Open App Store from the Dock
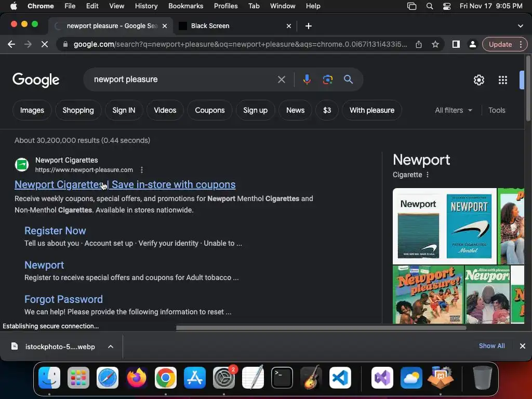The image size is (532, 399). tap(195, 378)
